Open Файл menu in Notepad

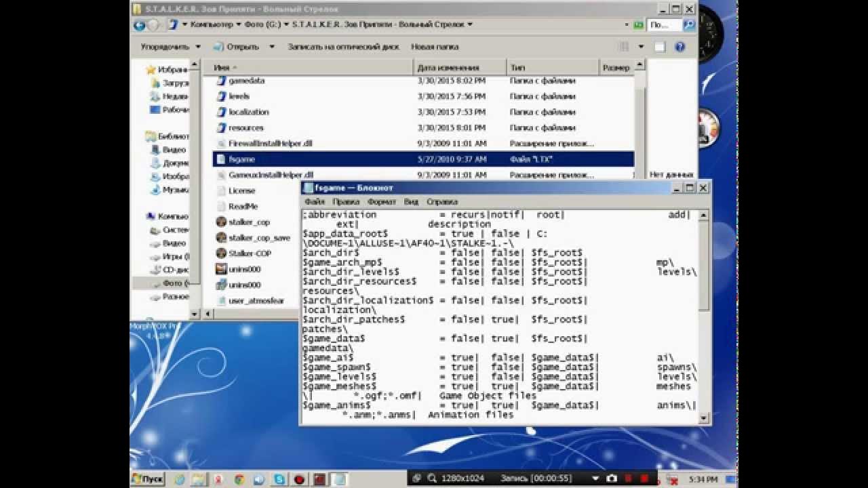click(315, 201)
